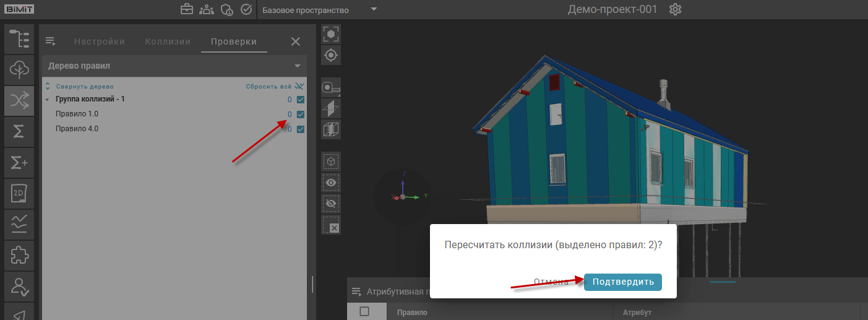The width and height of the screenshot is (868, 320).
Task: Click the cloud upload icon in sidebar
Action: pos(19,69)
